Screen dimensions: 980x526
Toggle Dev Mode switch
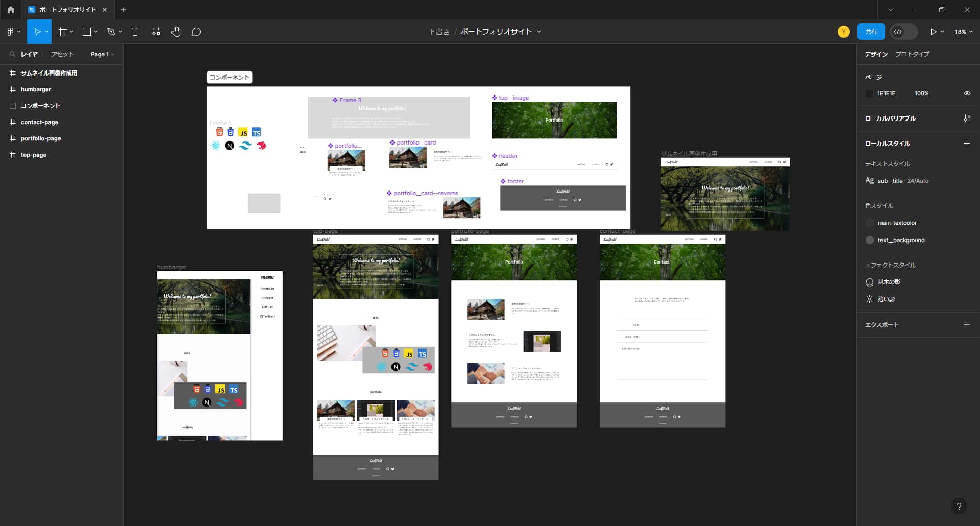(903, 31)
